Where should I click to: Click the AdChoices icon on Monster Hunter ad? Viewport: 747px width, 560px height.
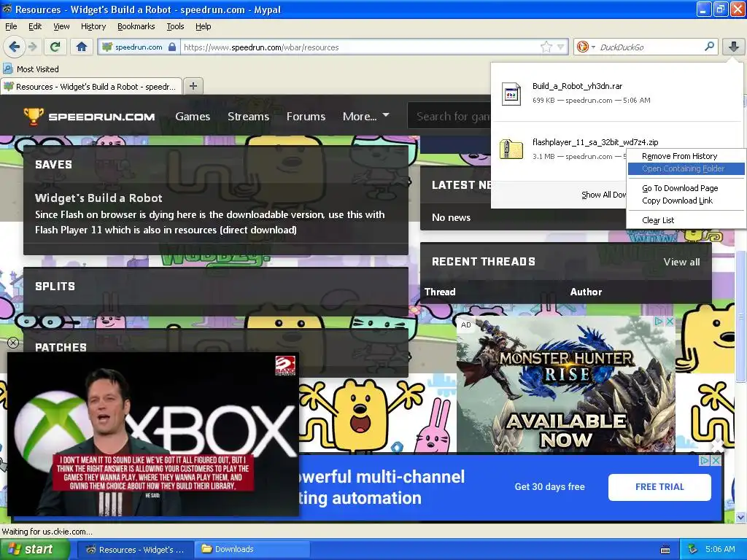click(659, 322)
